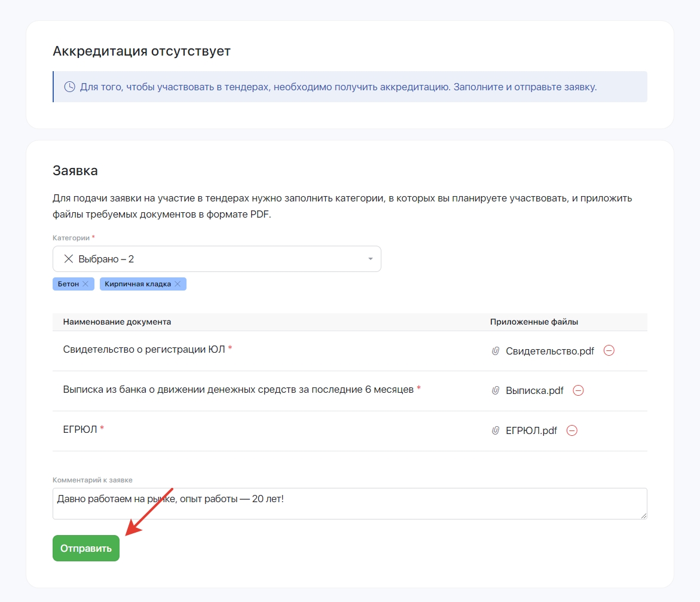Open the "Выбрано – 2" categories field
Image resolution: width=700 pixels, height=602 pixels.
click(x=216, y=259)
